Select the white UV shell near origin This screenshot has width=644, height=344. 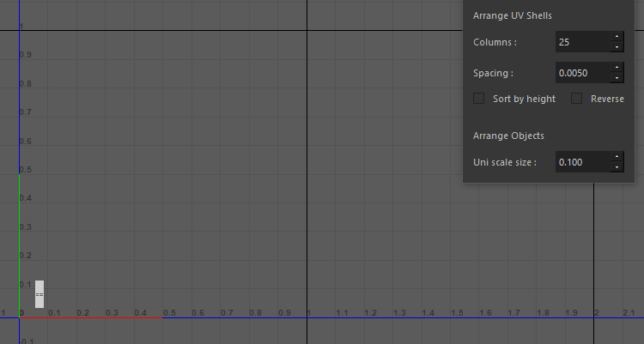coord(39,293)
